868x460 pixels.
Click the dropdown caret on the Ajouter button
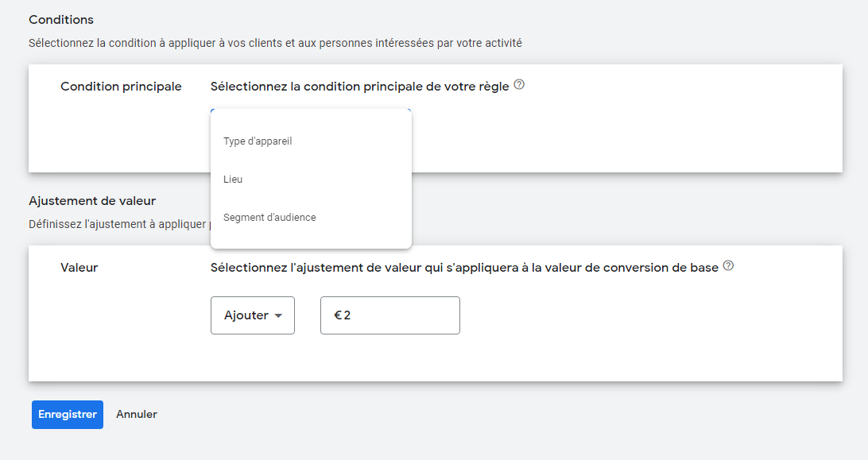(278, 315)
